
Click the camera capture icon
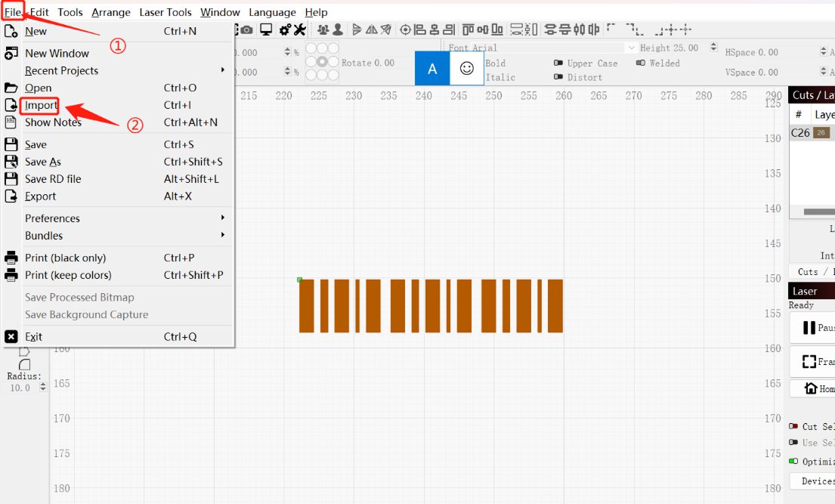pos(246,29)
